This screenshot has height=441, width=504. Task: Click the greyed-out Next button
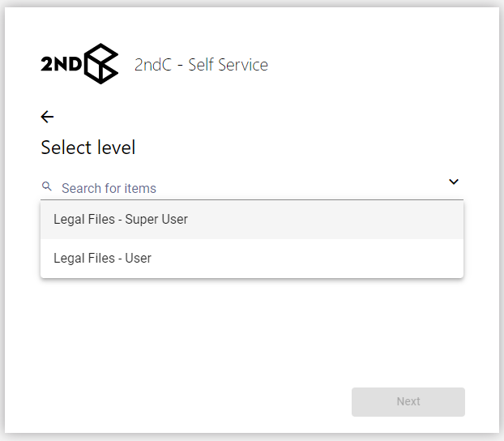[408, 401]
